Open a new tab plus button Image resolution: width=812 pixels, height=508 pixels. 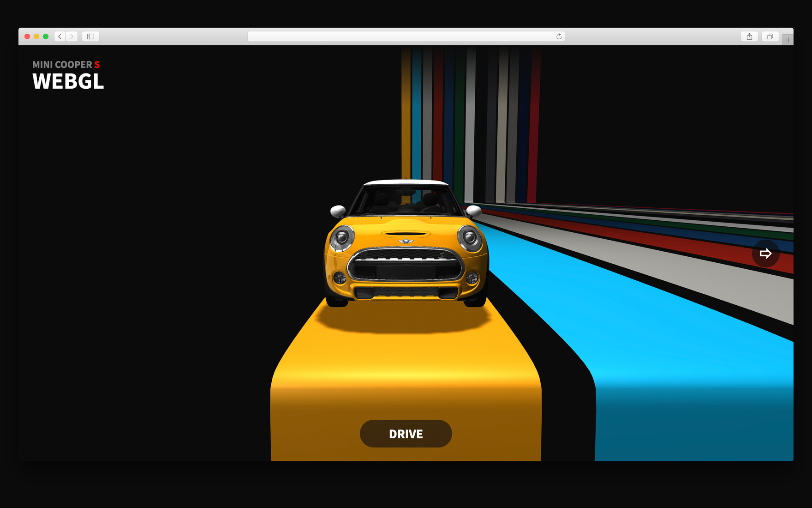tap(788, 40)
